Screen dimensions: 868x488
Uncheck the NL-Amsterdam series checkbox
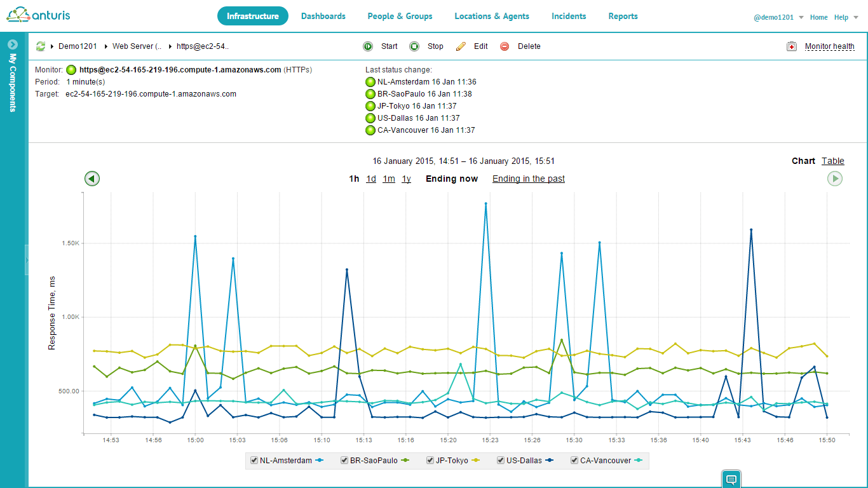254,461
